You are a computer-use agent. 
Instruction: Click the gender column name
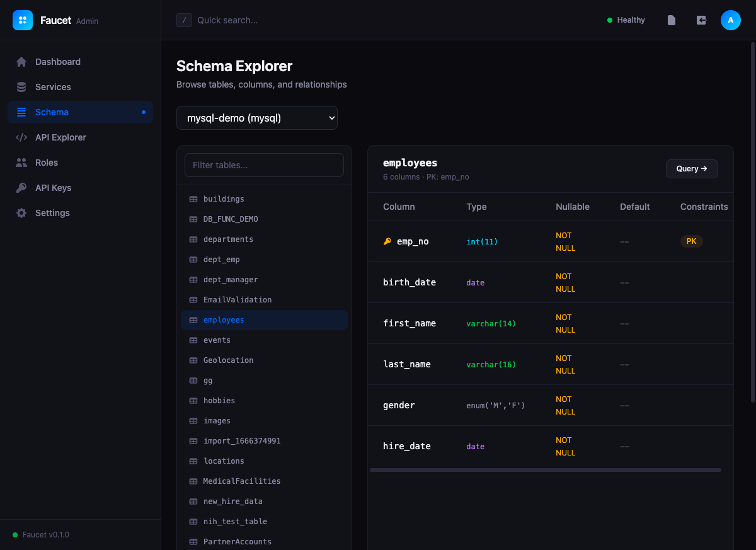[399, 405]
